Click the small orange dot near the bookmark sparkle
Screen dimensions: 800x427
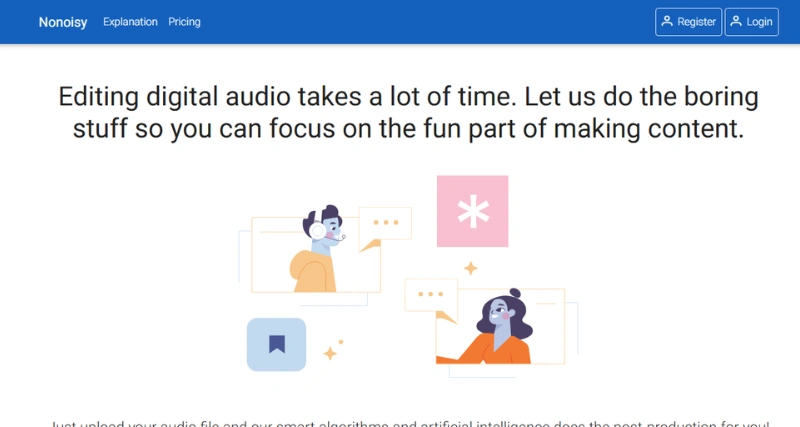click(x=341, y=342)
